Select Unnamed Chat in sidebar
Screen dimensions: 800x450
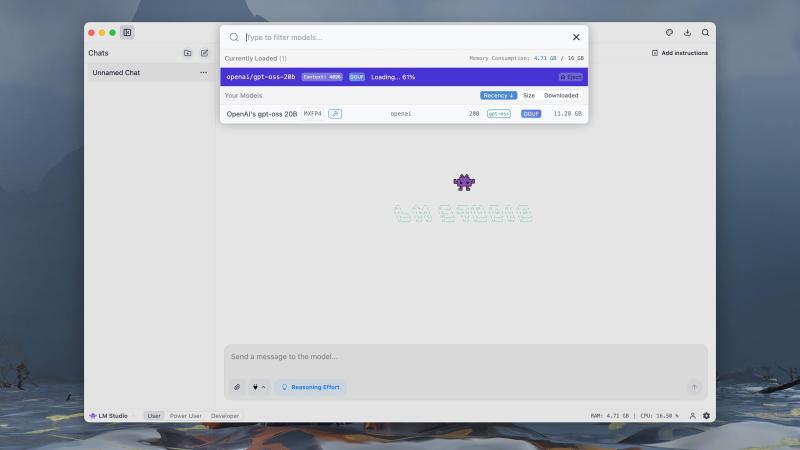[x=149, y=72]
